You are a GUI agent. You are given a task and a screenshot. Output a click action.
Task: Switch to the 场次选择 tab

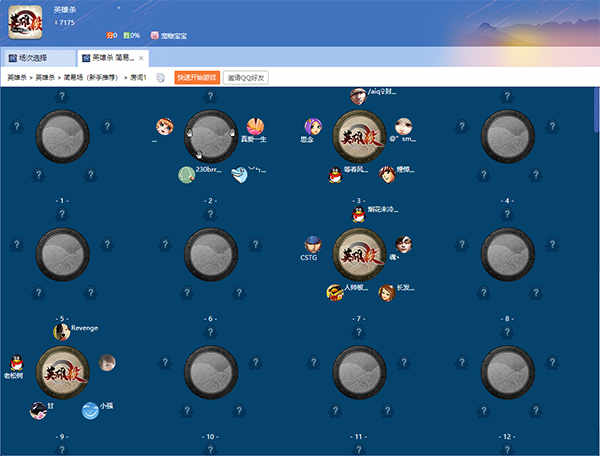[x=38, y=58]
